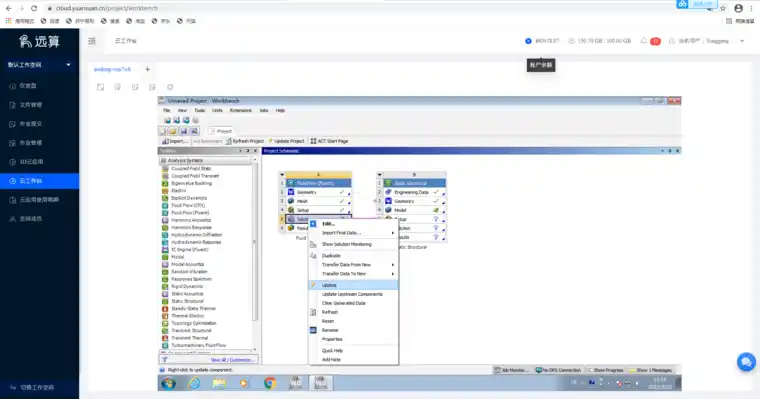Viewport: 760px width, 399px height.
Task: Toggle the sidebar collapse hamburger icon
Action: tap(92, 41)
